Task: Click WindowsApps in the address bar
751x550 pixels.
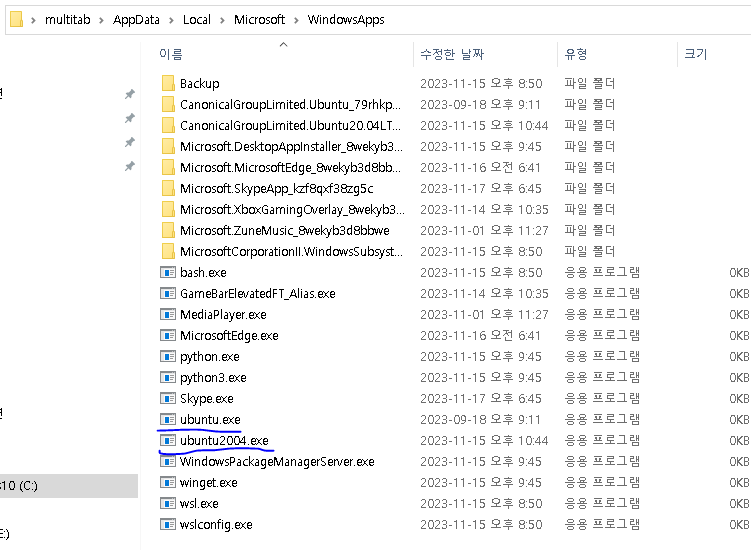Action: pyautogui.click(x=346, y=20)
